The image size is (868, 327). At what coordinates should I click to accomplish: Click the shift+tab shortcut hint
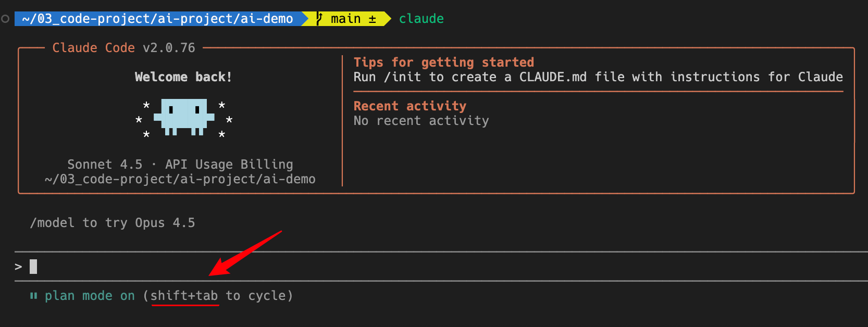184,296
